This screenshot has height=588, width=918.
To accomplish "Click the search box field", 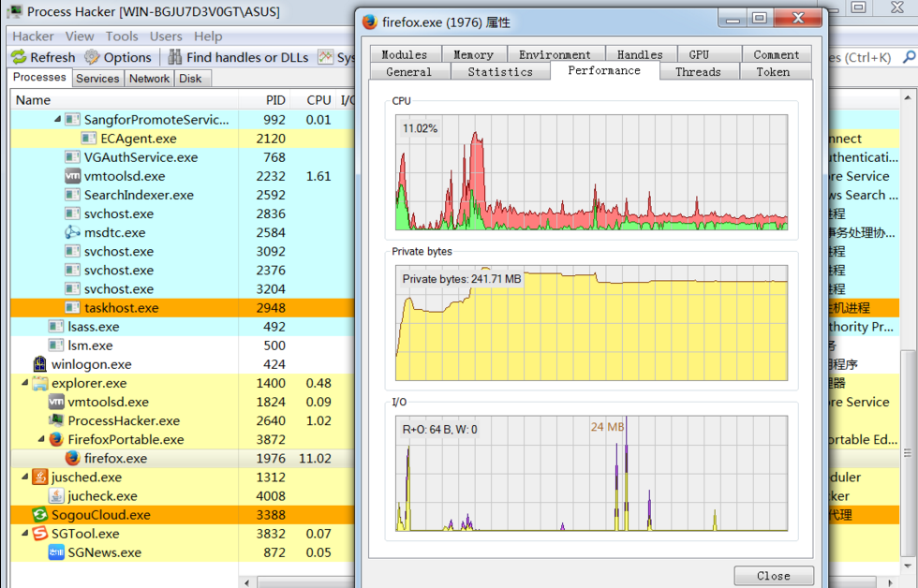I will (x=871, y=56).
